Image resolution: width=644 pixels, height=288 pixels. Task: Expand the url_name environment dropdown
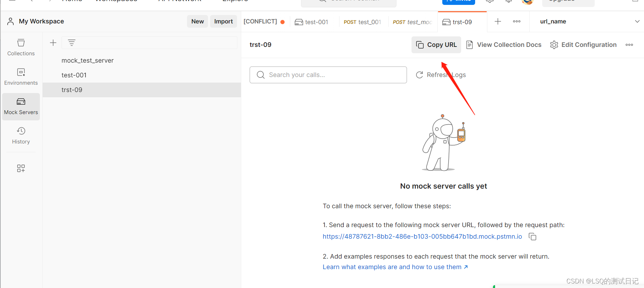637,21
